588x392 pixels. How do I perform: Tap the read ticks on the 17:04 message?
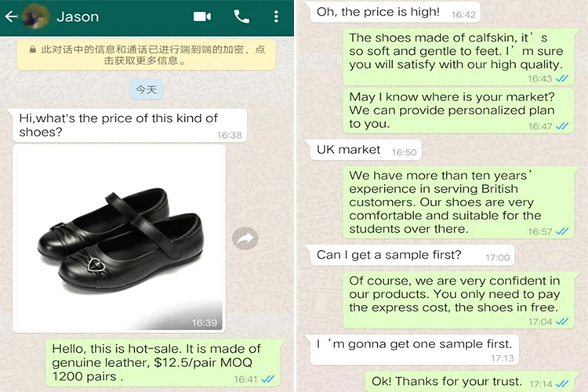(562, 321)
